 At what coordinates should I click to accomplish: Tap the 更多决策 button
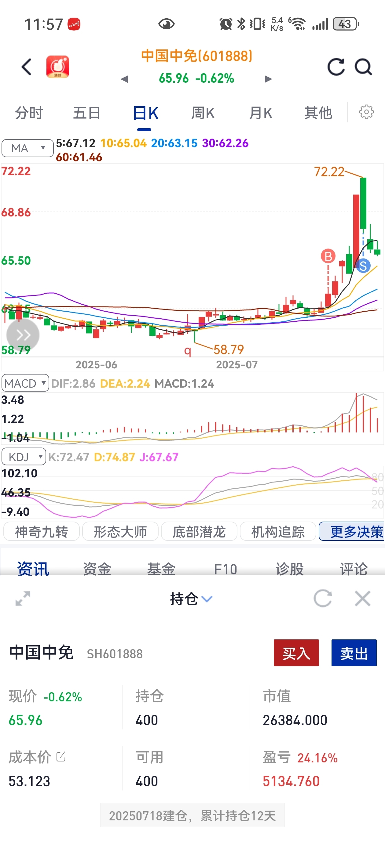click(352, 531)
